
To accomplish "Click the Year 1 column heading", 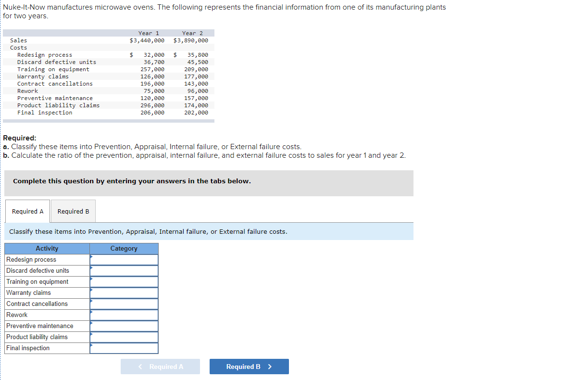I will point(149,33).
